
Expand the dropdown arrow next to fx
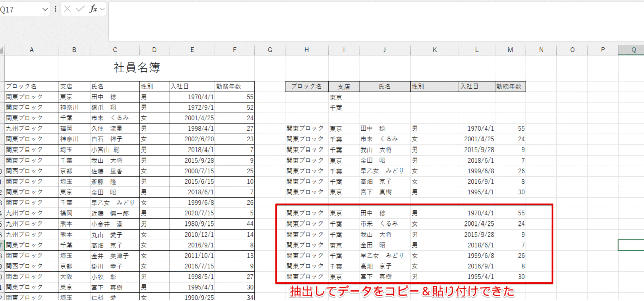click(x=102, y=9)
